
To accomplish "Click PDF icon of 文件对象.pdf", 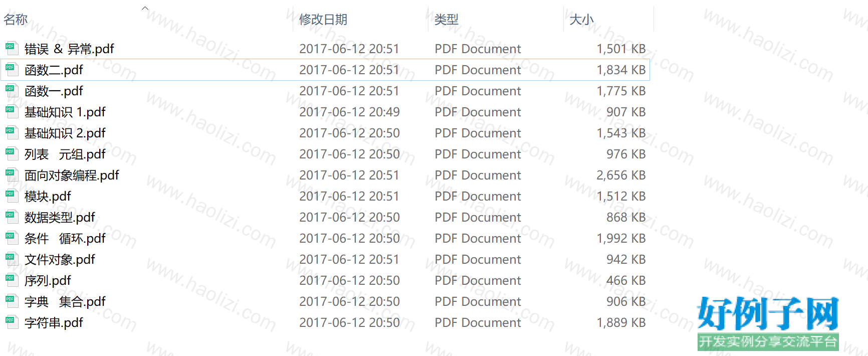I will coord(12,259).
